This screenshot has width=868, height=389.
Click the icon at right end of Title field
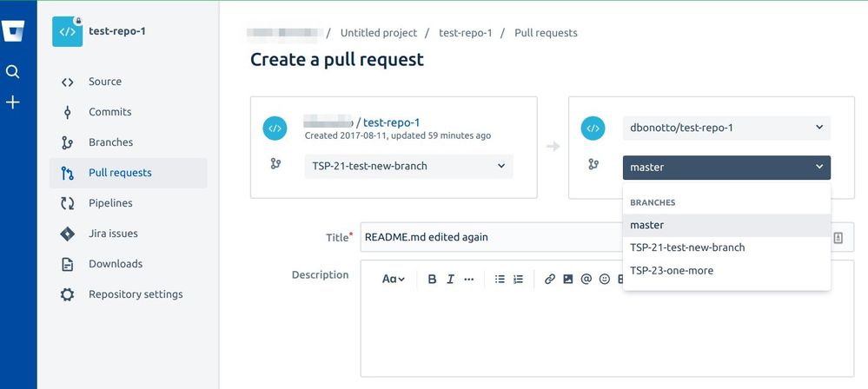click(838, 238)
